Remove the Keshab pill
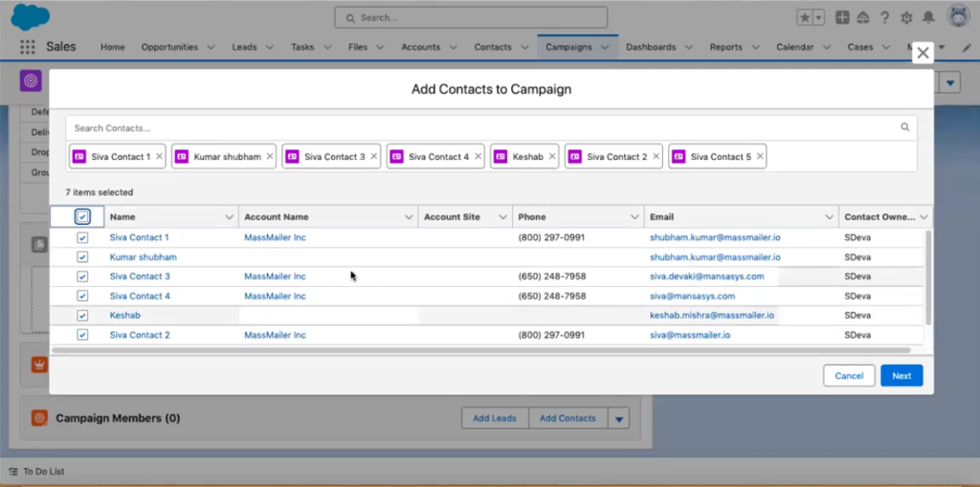980x487 pixels. click(552, 157)
